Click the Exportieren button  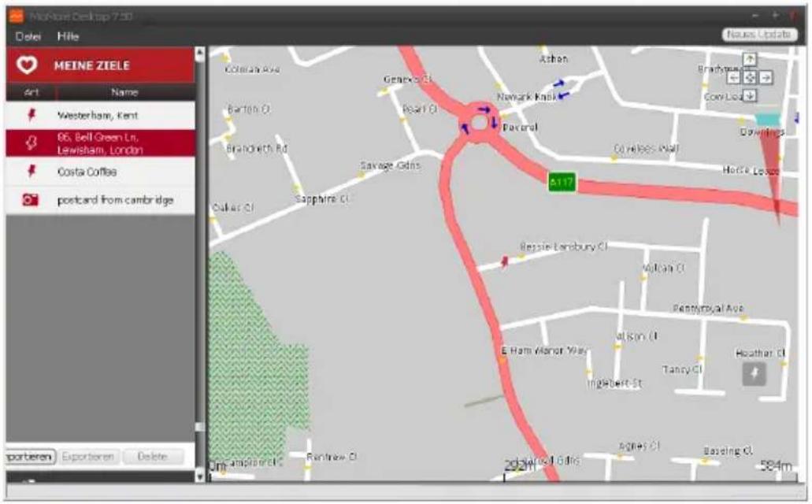tap(88, 457)
